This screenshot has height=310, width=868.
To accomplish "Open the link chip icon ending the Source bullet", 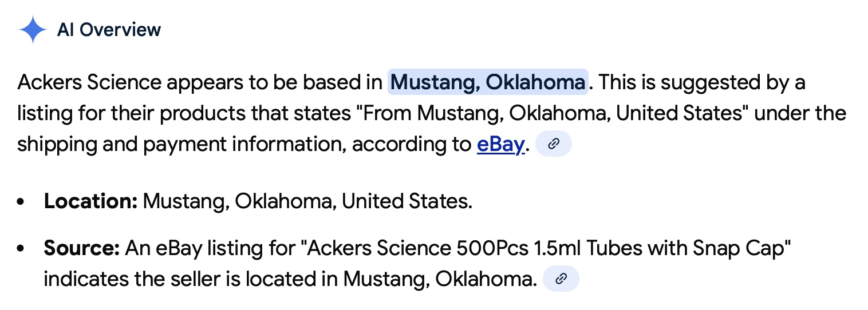I will coord(561,279).
